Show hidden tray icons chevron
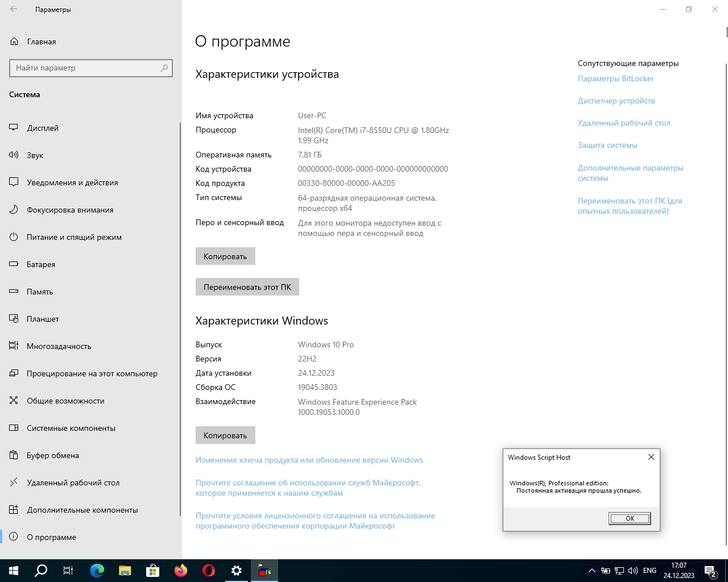 (x=592, y=571)
